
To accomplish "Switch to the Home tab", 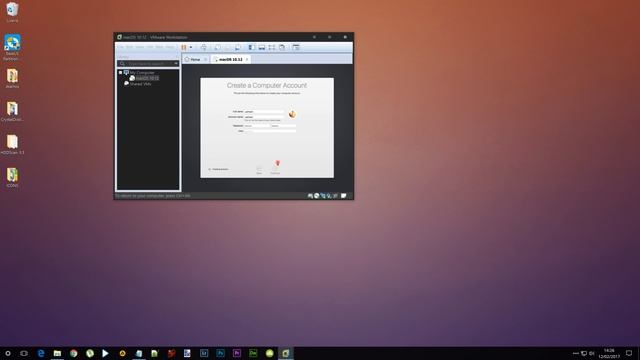I will [x=193, y=60].
